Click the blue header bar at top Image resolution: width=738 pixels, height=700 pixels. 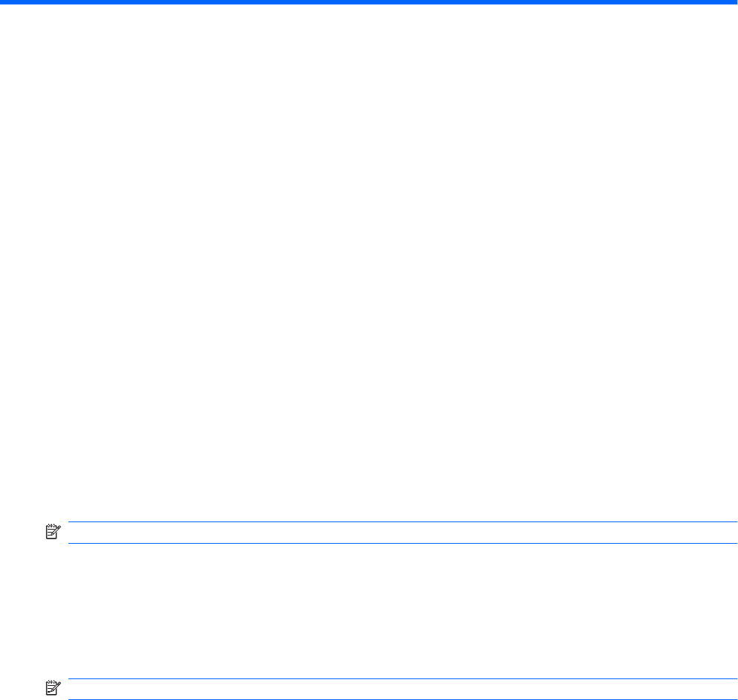369,2
